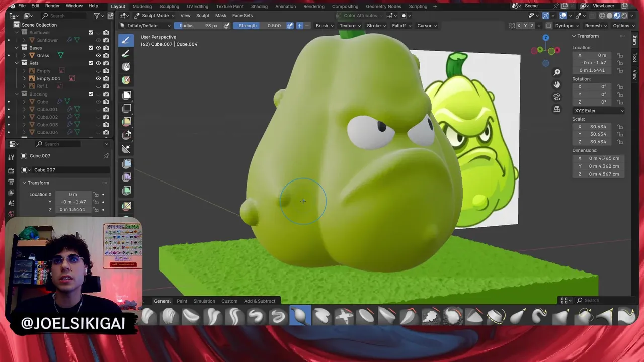The height and width of the screenshot is (362, 644).
Task: Open the File menu
Action: point(22,6)
